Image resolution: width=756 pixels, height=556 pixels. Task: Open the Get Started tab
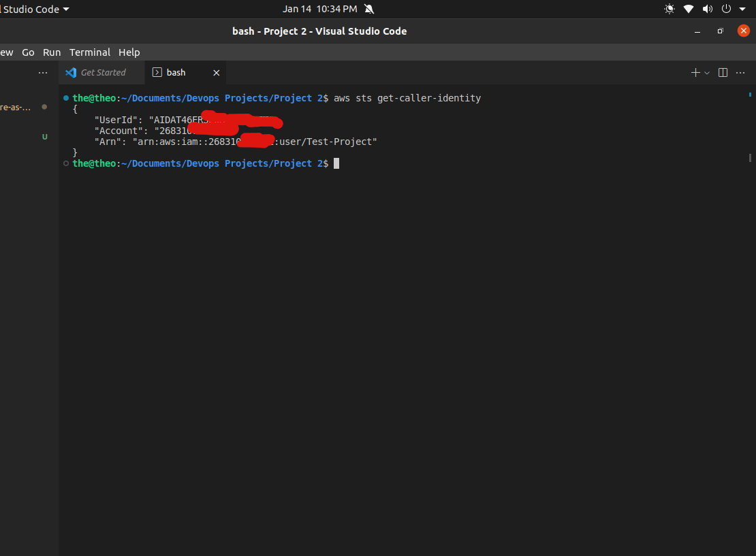pos(103,72)
